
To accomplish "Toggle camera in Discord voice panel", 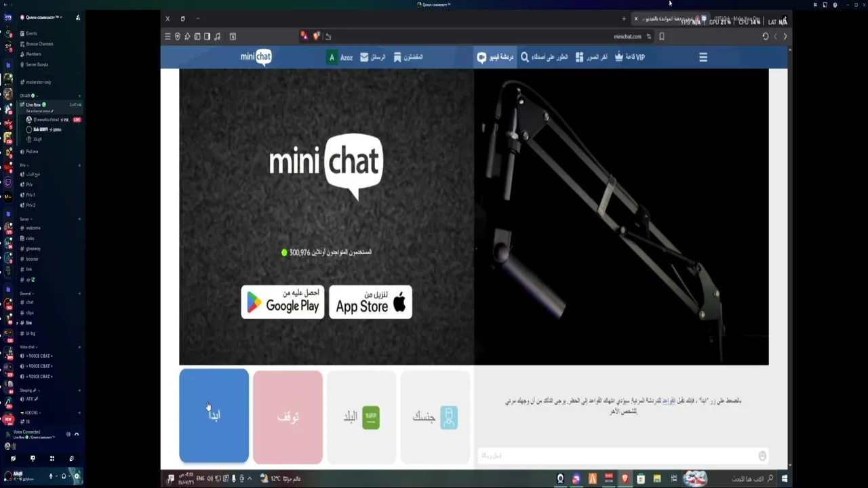I will [x=13, y=459].
